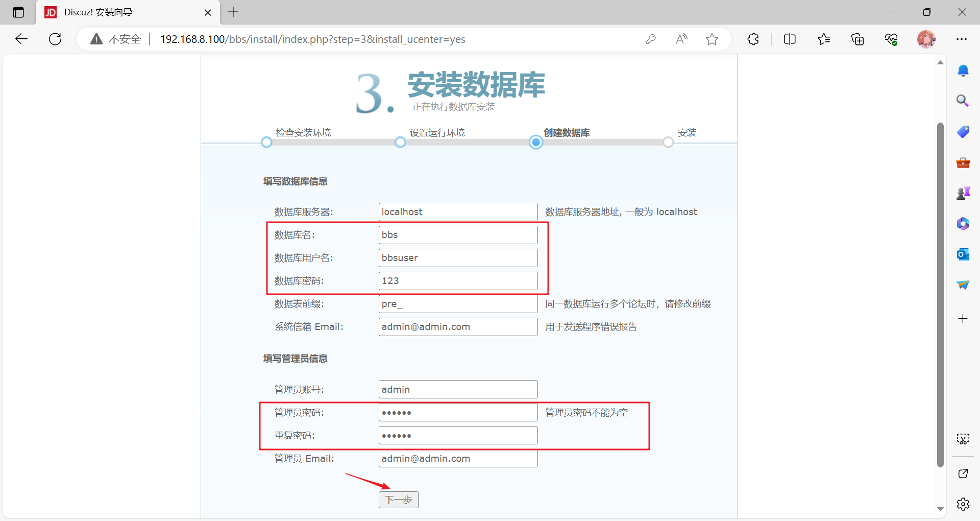This screenshot has width=980, height=521.
Task: Open the Settings and more menu
Action: pos(962,39)
